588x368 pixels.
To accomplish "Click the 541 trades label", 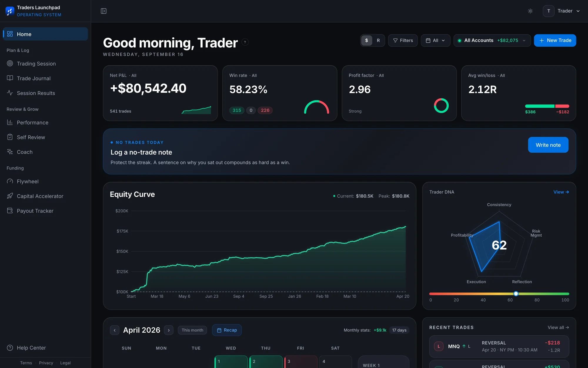I will pyautogui.click(x=121, y=111).
